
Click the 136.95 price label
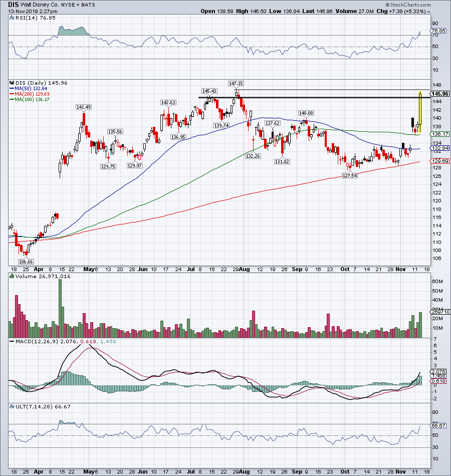tap(178, 137)
